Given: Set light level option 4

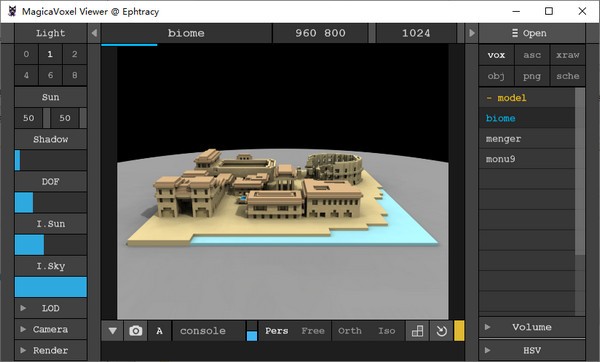Looking at the screenshot, I should [26, 75].
